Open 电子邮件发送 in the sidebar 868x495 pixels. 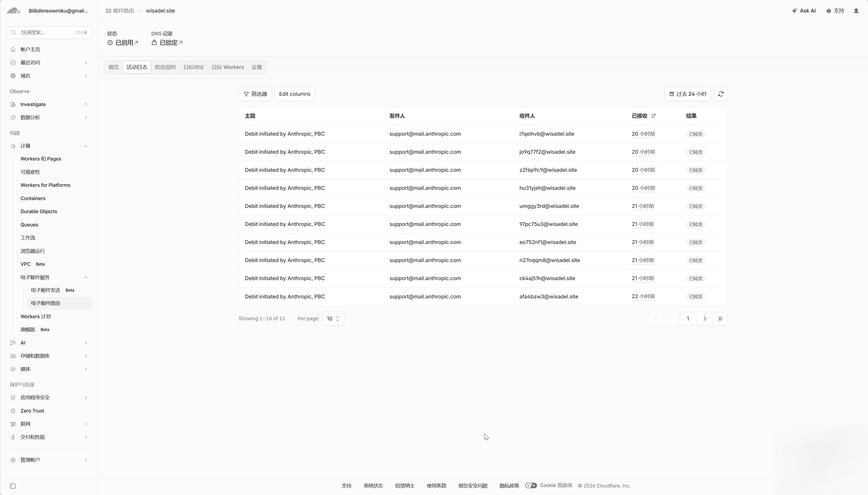pyautogui.click(x=46, y=290)
